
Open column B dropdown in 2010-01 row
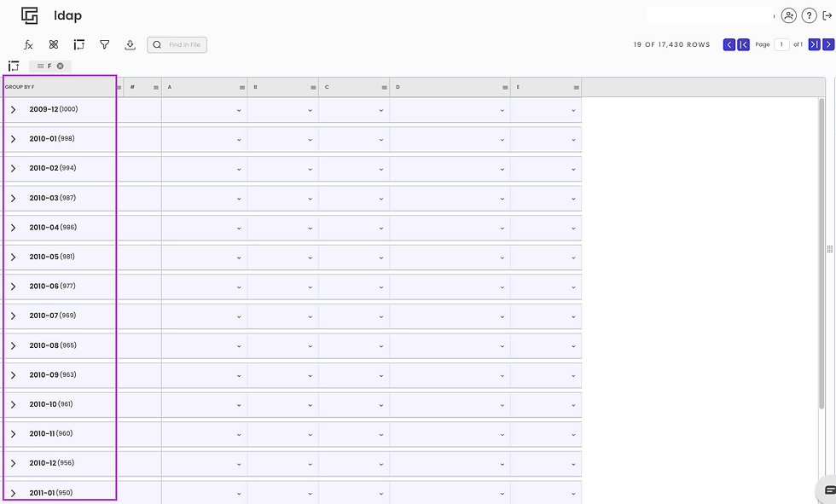pos(310,140)
